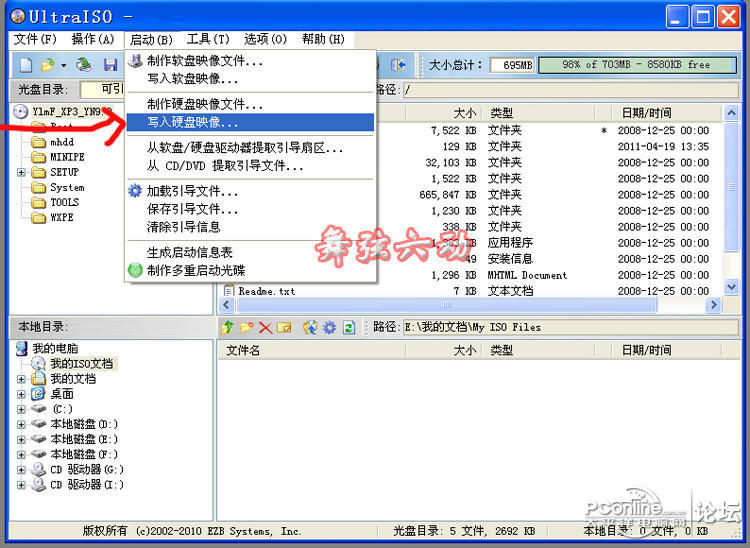Select 制作多重启动光碟 menu entry
Screen dimensions: 750x548
(x=250, y=270)
